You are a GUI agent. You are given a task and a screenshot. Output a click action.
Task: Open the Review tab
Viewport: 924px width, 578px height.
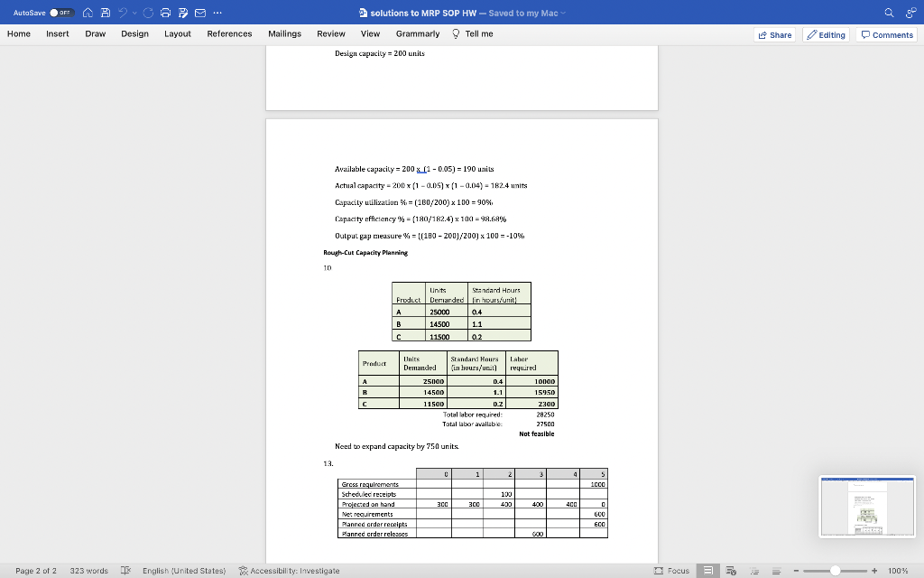[331, 33]
